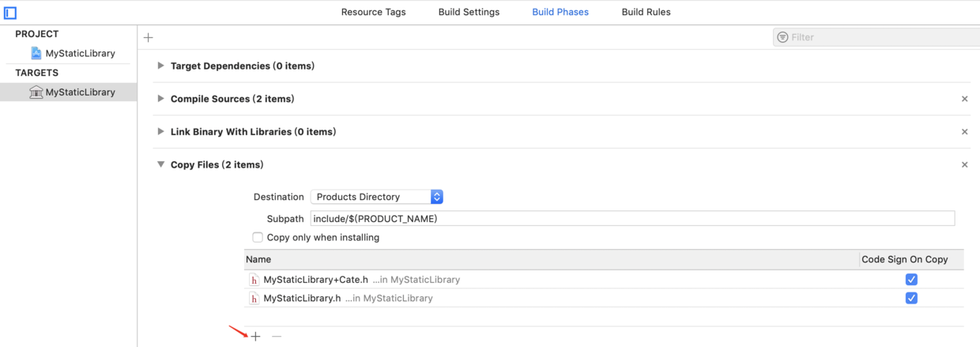Delete the Compile Sources phase
The height and width of the screenshot is (347, 980).
[x=964, y=99]
